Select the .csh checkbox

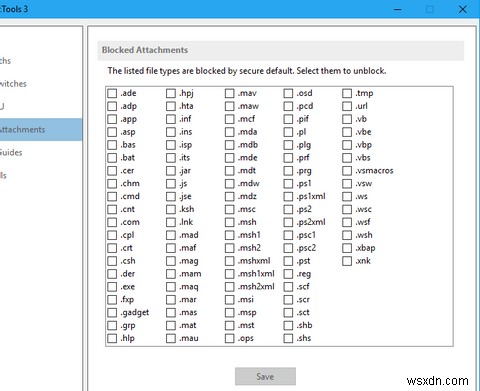(112, 261)
